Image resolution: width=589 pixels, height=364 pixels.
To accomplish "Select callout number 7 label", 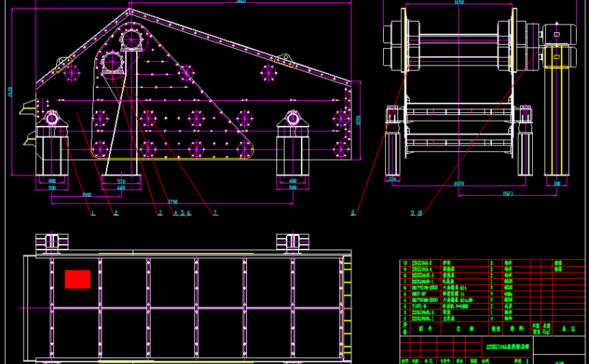I will [x=215, y=213].
